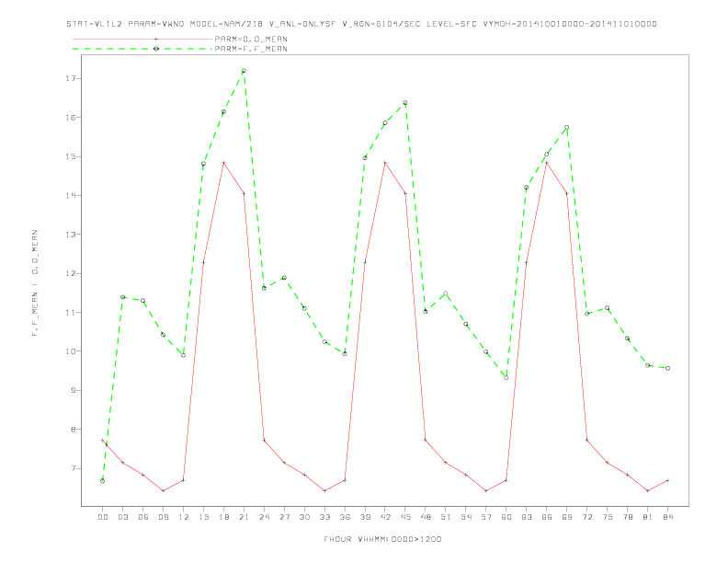Click y-axis tick label 11
The image size is (728, 563).
click(70, 312)
